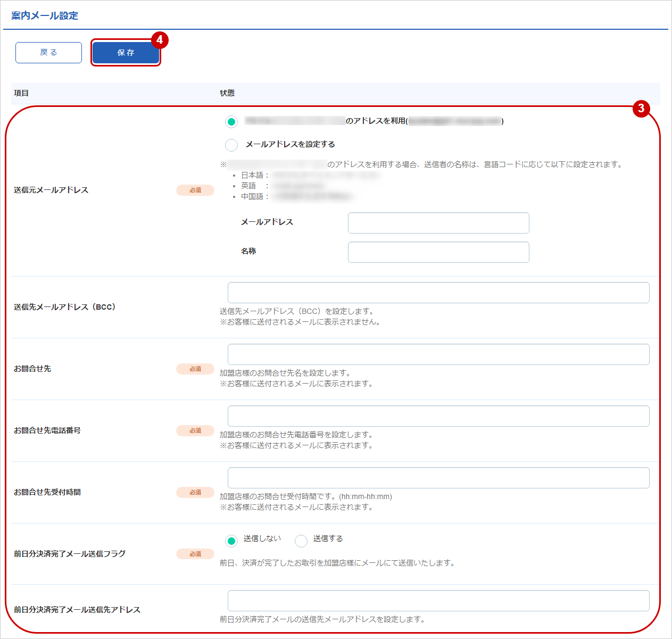This screenshot has width=672, height=639.
Task: Focus the 名称 input field
Action: [x=438, y=252]
